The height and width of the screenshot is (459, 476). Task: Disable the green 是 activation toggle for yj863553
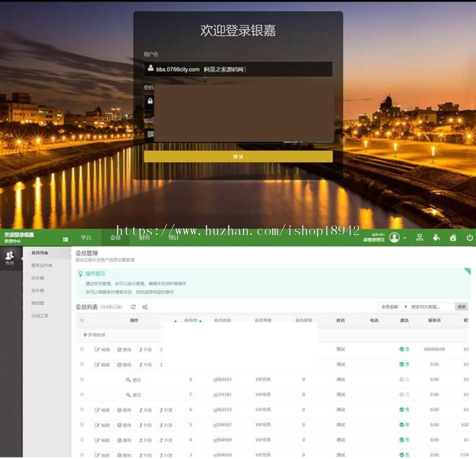[404, 408]
